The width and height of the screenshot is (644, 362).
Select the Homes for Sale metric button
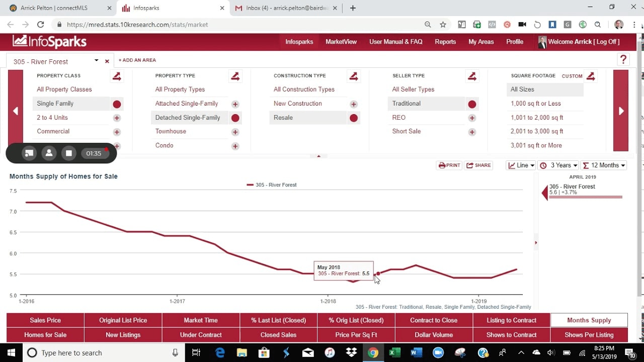coord(45,335)
